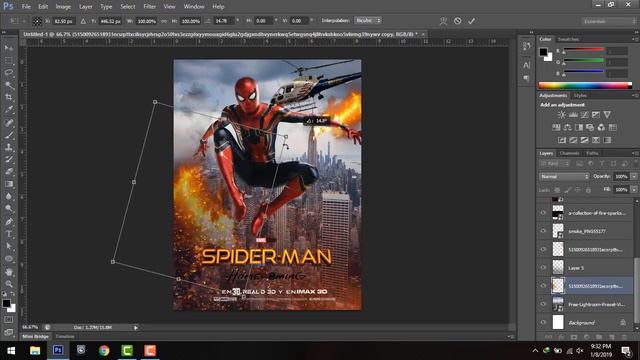Select the Magic Wand tool

click(x=9, y=85)
